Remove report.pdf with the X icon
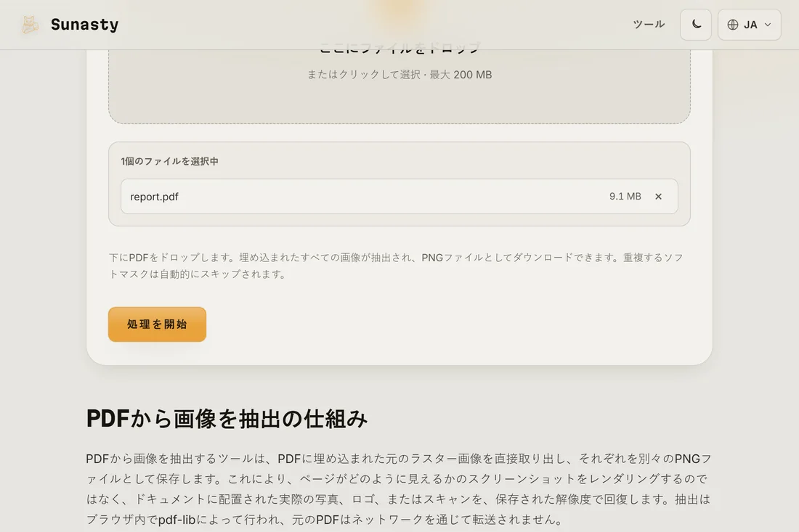Viewport: 799px width, 532px height. [658, 197]
